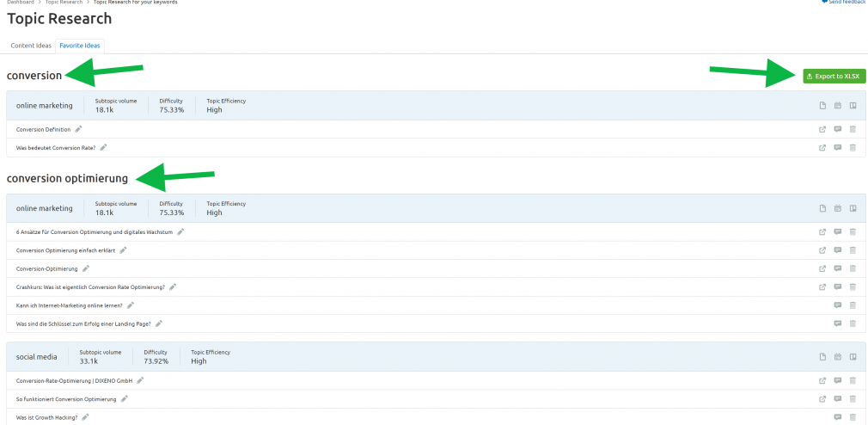Delete Conversion-Rate-Optimierung DIXENO GmbH idea
Viewport: 868px width, 425px height.
coord(853,380)
